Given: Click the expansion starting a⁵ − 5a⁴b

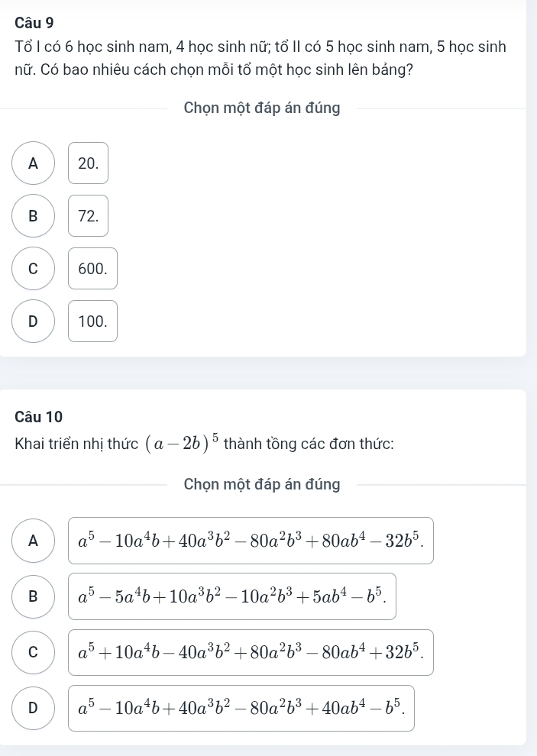Looking at the screenshot, I should point(232,596).
